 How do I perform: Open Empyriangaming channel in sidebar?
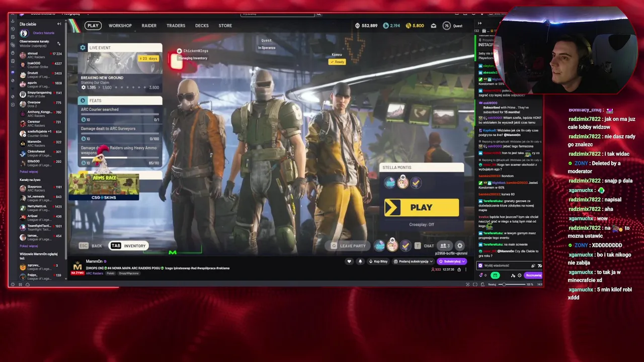pos(40,94)
